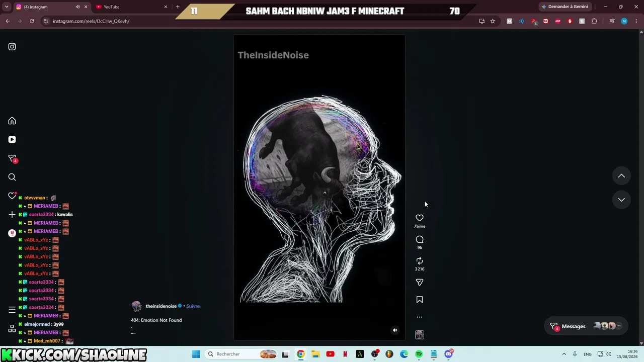Switch to the YouTube browser tab
The image size is (644, 362).
(x=132, y=7)
